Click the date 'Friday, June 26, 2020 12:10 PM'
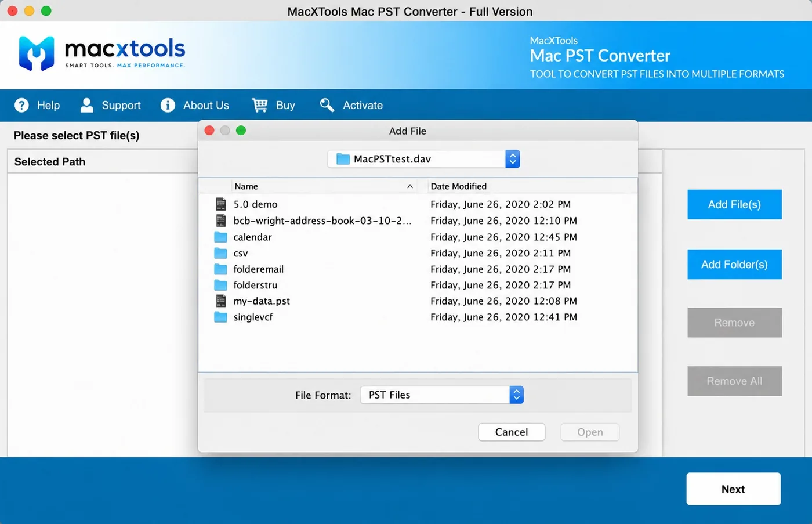Viewport: 812px width, 524px height. 503,221
